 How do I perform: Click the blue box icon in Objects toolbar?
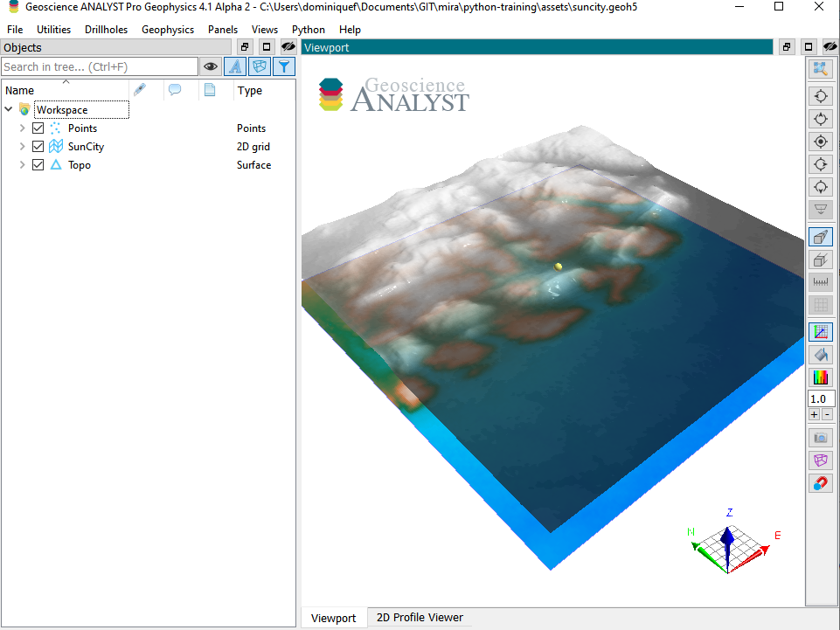tap(260, 66)
